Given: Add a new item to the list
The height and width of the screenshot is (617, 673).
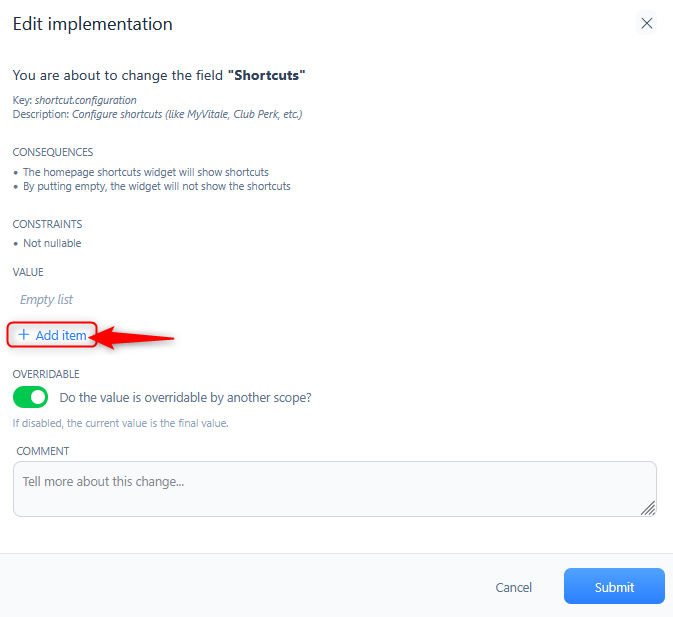Looking at the screenshot, I should pos(52,335).
